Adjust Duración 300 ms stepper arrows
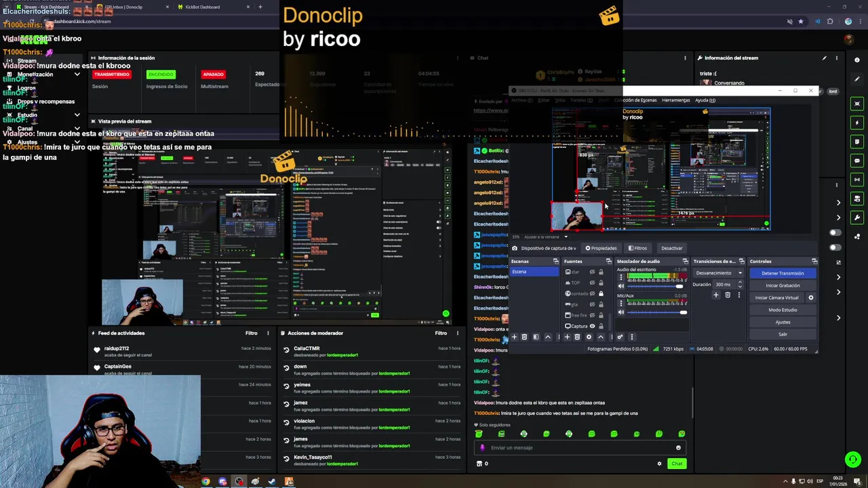Screen dimensions: 868x488 pos(740,285)
